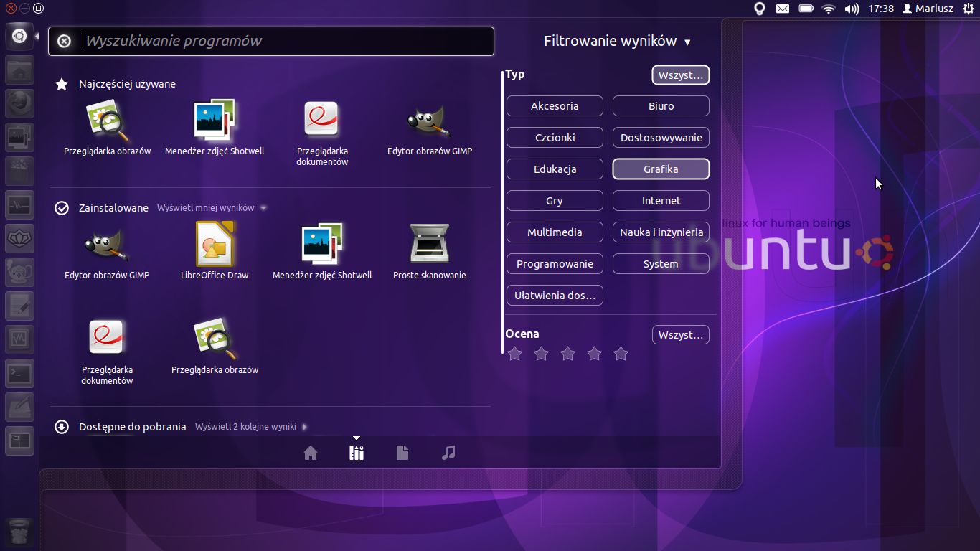This screenshot has width=980, height=551.
Task: Launch Proste skanowanie scanner app
Action: (x=430, y=251)
